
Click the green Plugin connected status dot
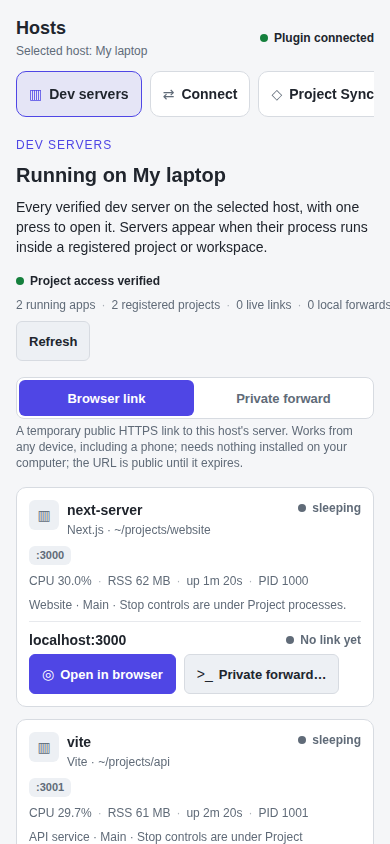[x=264, y=38]
